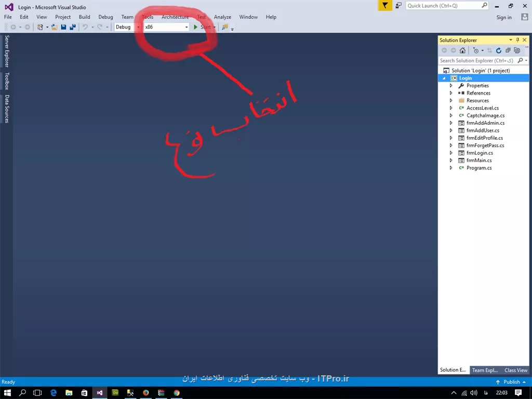Switch to the Team Explorer tab
The width and height of the screenshot is (532, 399).
click(x=485, y=370)
